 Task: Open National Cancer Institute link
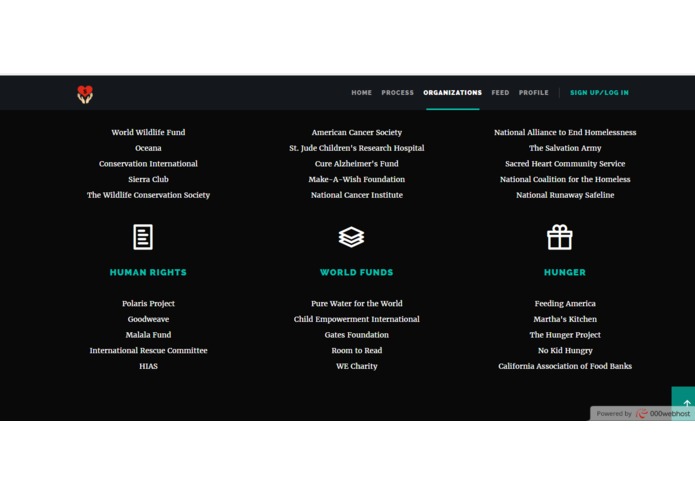click(x=357, y=195)
